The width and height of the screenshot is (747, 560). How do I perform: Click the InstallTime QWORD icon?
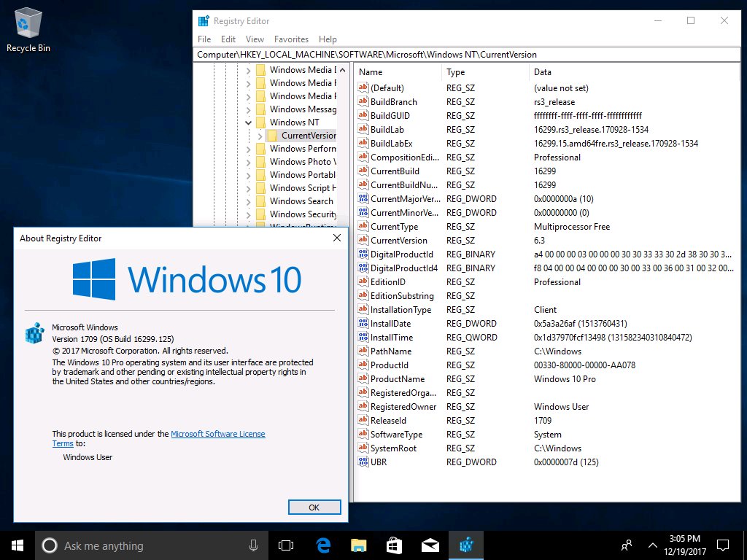coord(363,337)
